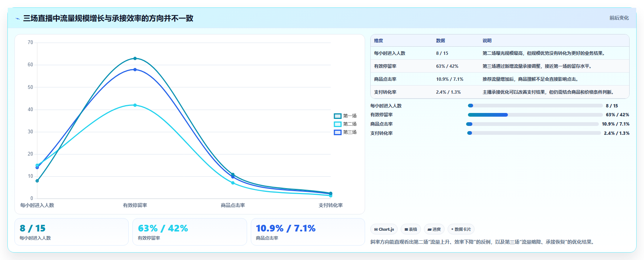Click the lightning icon beside the header title
This screenshot has width=644, height=260.
pos(17,19)
